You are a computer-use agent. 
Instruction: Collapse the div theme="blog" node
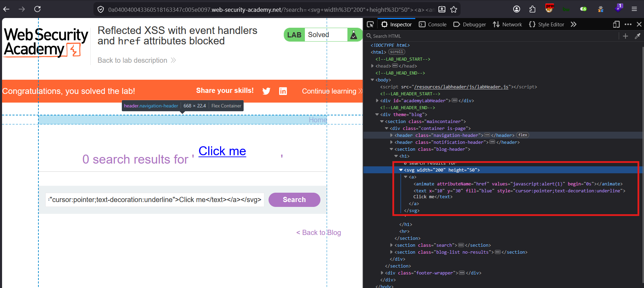pyautogui.click(x=377, y=114)
